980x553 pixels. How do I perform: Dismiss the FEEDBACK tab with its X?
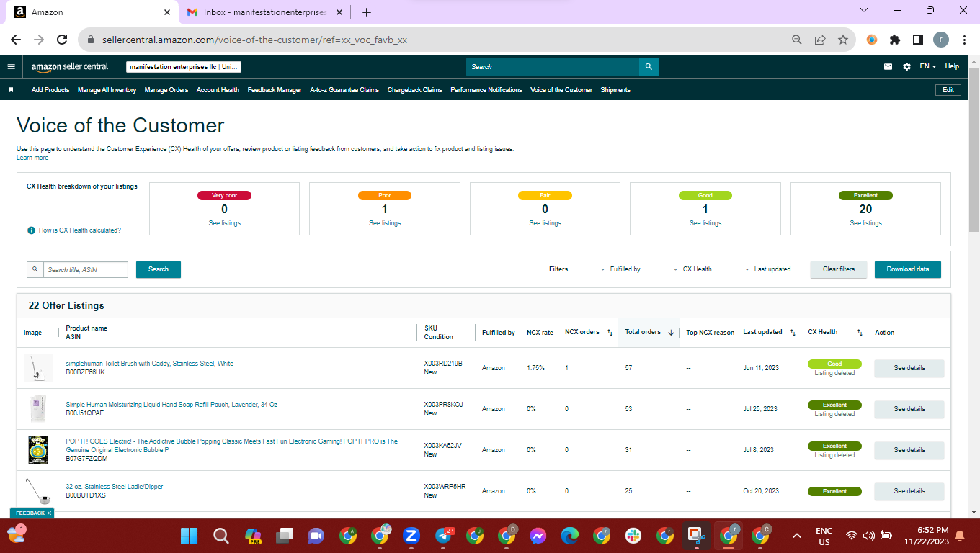pyautogui.click(x=49, y=513)
